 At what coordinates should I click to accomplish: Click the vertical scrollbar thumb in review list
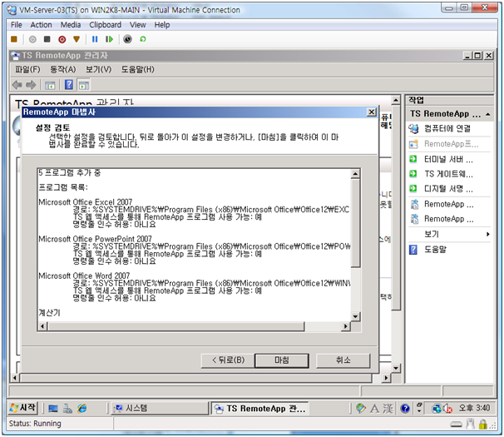pyautogui.click(x=355, y=223)
